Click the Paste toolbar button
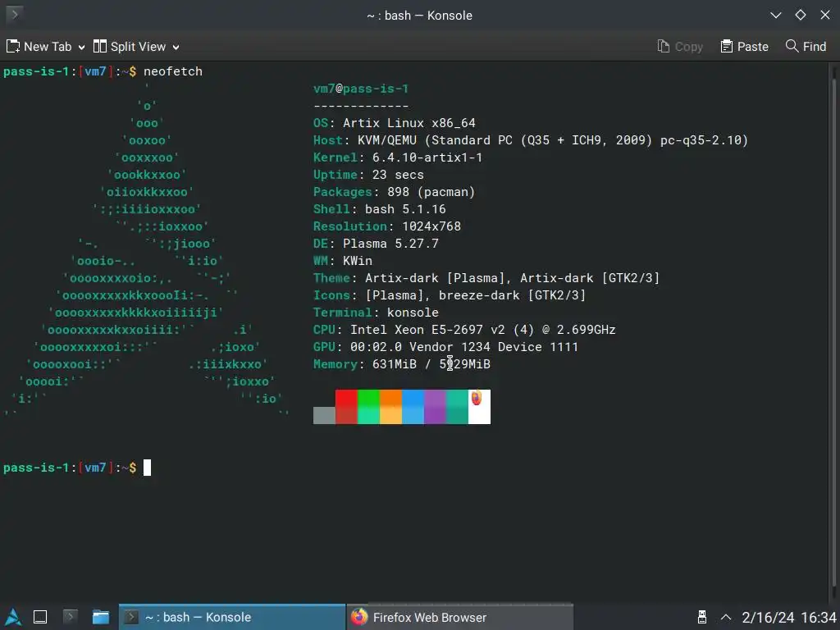The image size is (840, 630). click(x=744, y=47)
